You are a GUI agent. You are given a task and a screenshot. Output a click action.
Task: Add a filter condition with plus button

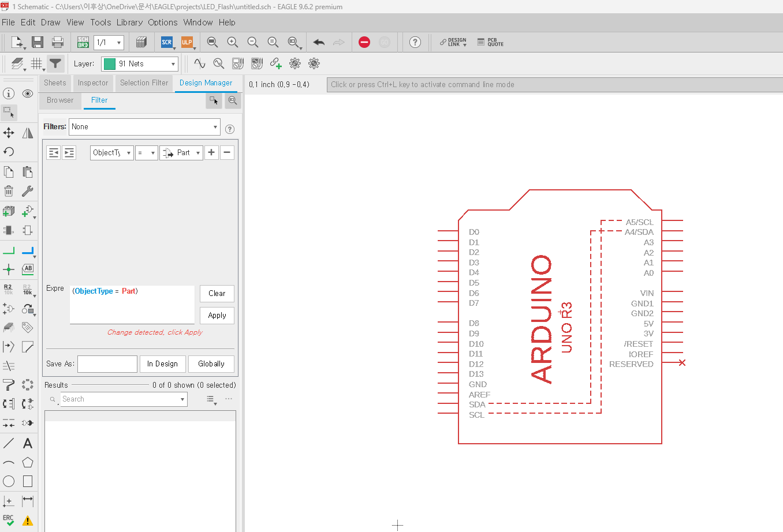point(211,153)
